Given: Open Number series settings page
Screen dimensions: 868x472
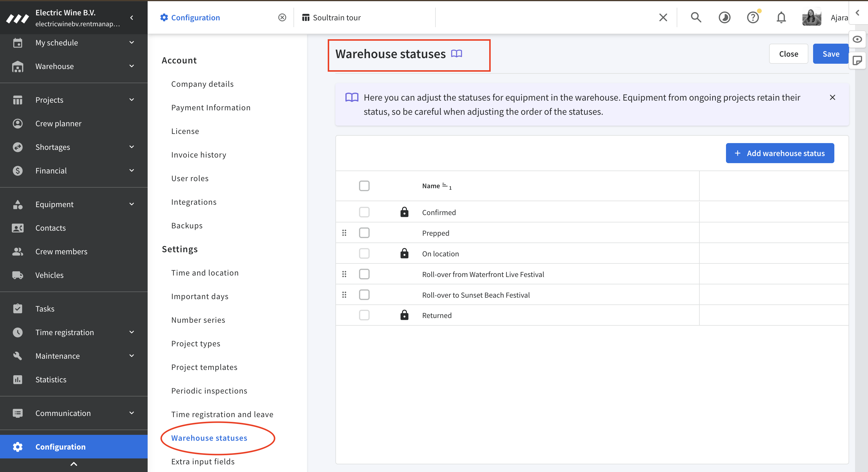Looking at the screenshot, I should (198, 320).
